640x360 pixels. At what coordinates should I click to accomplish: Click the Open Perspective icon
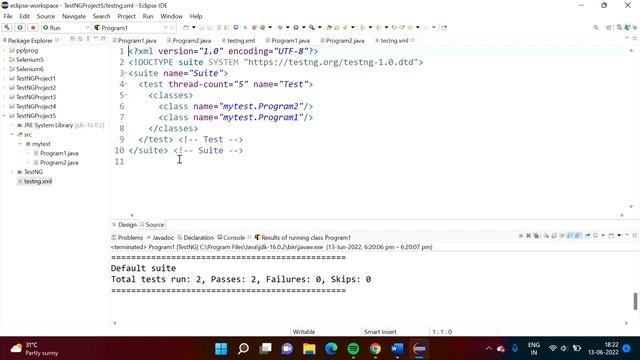point(609,27)
